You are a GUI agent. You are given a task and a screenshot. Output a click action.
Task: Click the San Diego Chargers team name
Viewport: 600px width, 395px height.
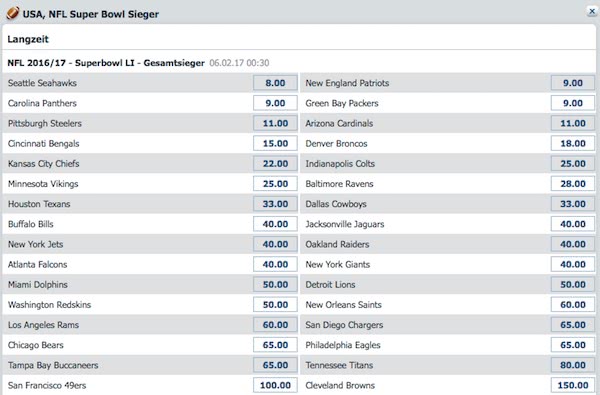pyautogui.click(x=344, y=325)
